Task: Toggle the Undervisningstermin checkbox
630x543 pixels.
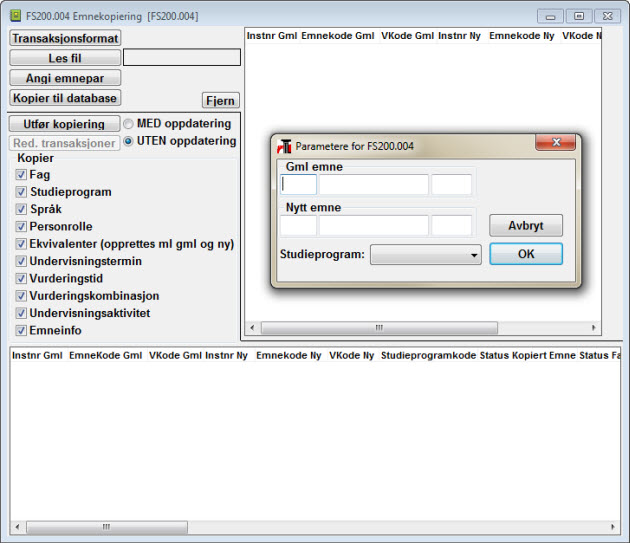Action: click(21, 261)
